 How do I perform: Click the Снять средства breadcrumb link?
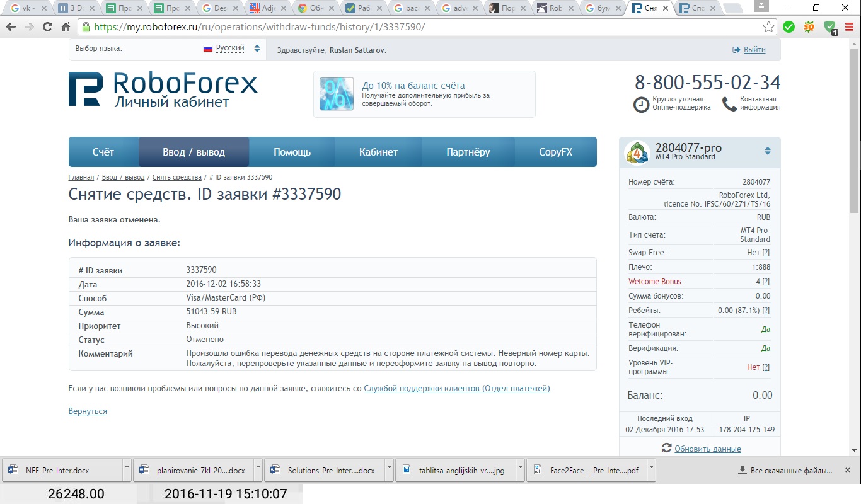177,178
